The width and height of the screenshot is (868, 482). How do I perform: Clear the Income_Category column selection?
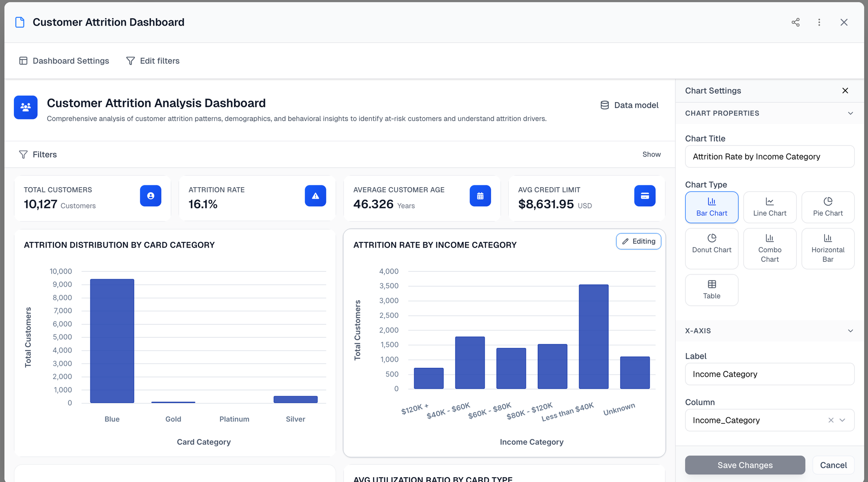point(831,420)
